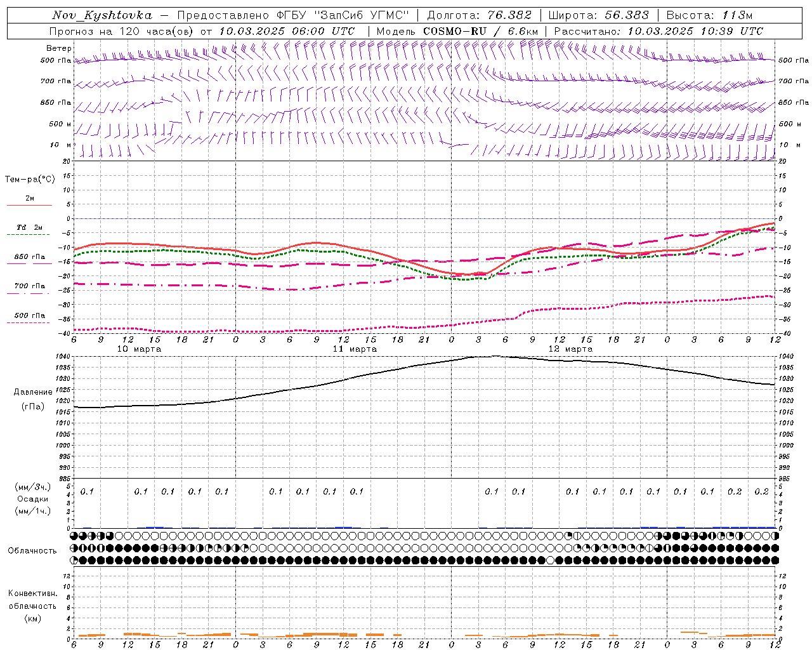
Task: Click the 20 value on right temperature axis
Action: point(782,161)
